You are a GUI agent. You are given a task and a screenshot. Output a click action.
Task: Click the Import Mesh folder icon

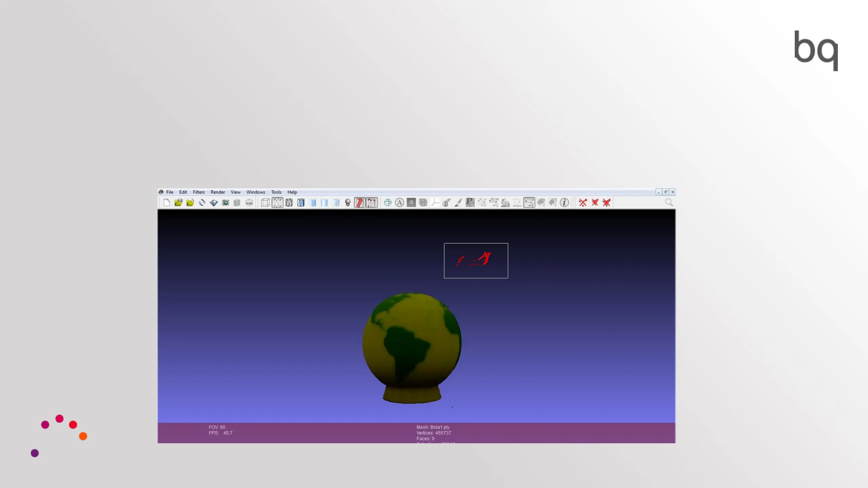tap(190, 203)
